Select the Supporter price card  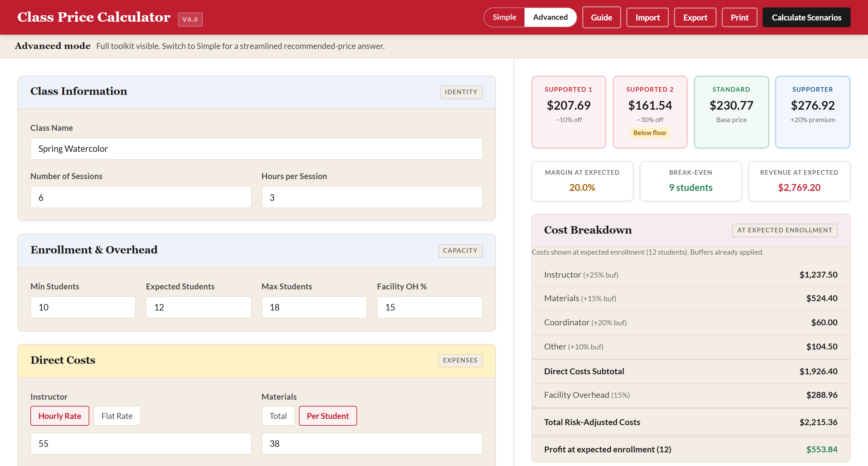[813, 112]
